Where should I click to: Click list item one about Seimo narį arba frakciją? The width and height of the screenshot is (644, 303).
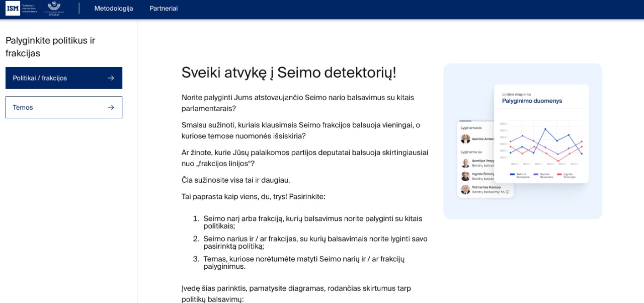point(312,222)
